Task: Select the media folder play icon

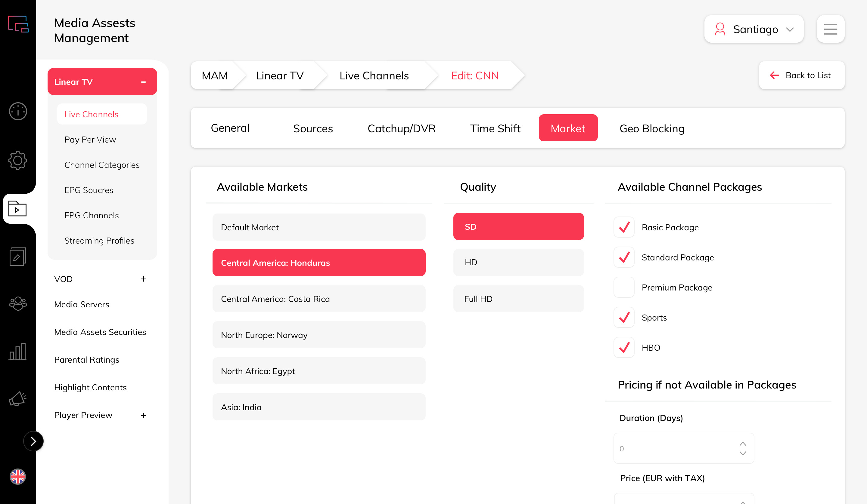Action: point(17,209)
